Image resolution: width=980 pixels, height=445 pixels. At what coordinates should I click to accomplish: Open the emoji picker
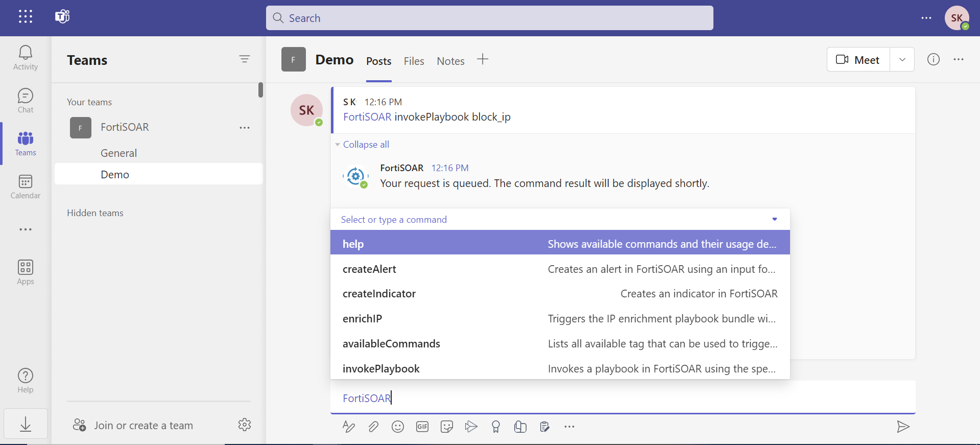coord(398,427)
